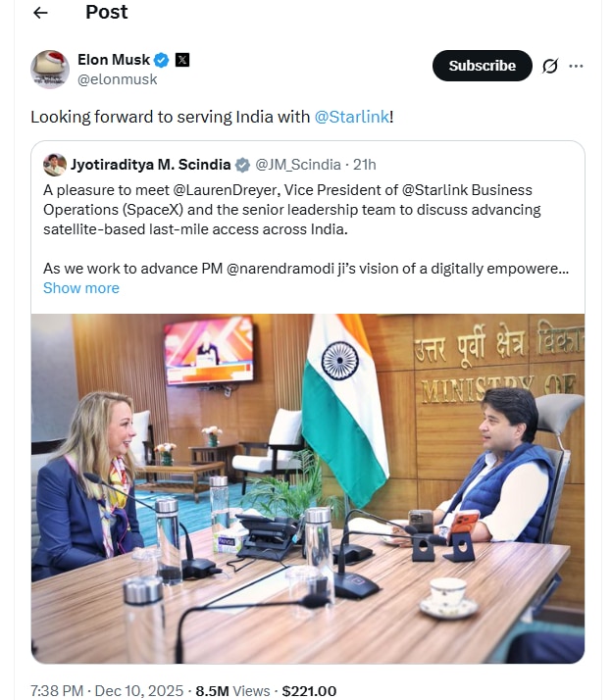Open the @JM_Scindia handle
Viewport: 612px width, 700px height.
[x=298, y=165]
